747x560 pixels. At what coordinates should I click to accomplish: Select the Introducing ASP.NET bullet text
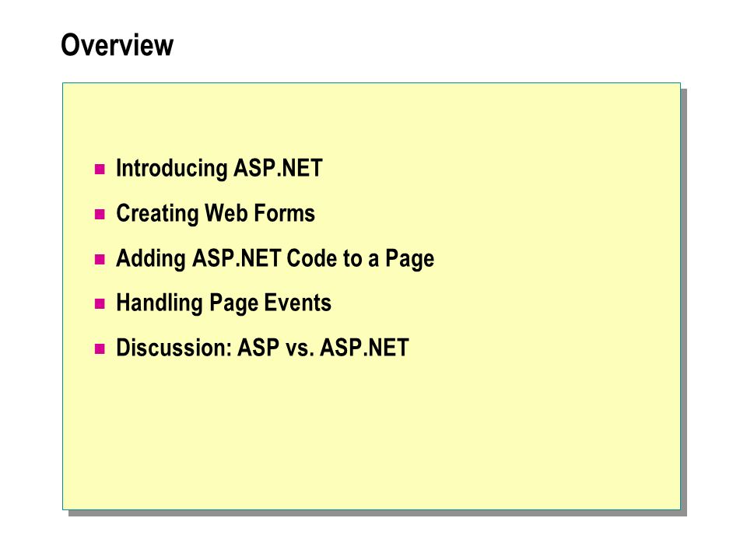pos(219,168)
